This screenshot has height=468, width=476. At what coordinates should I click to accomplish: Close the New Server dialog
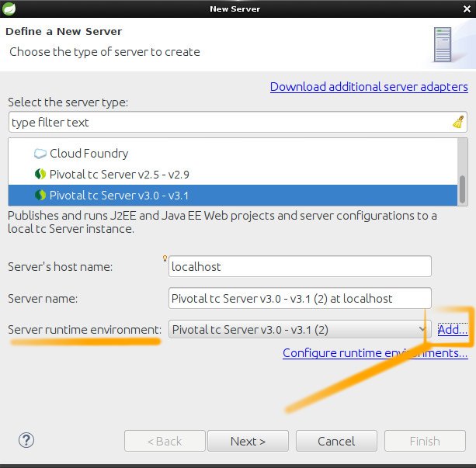[x=467, y=9]
